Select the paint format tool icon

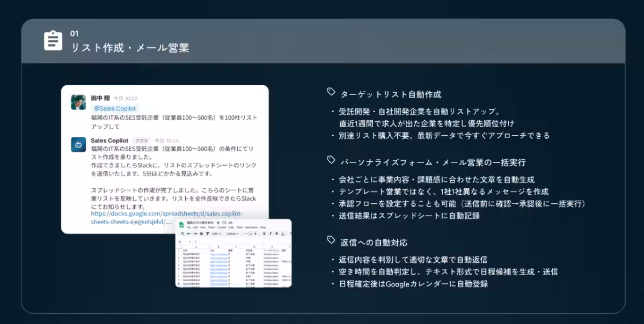pos(208,233)
